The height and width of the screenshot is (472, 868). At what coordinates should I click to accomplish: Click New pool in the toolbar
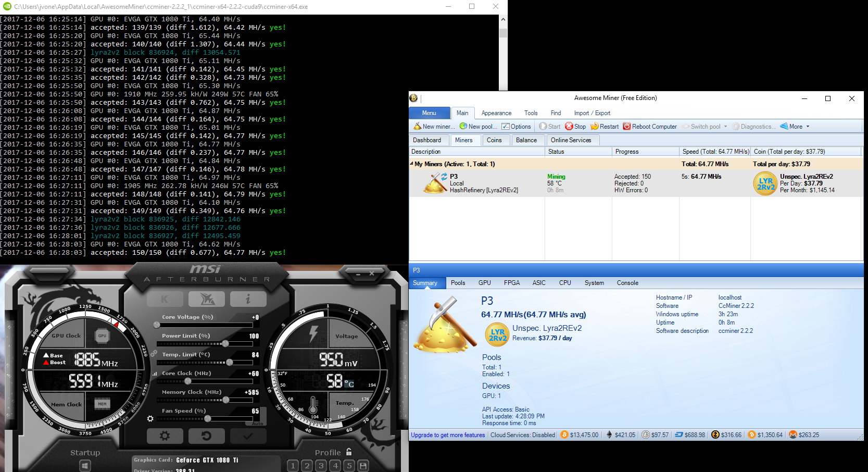478,127
